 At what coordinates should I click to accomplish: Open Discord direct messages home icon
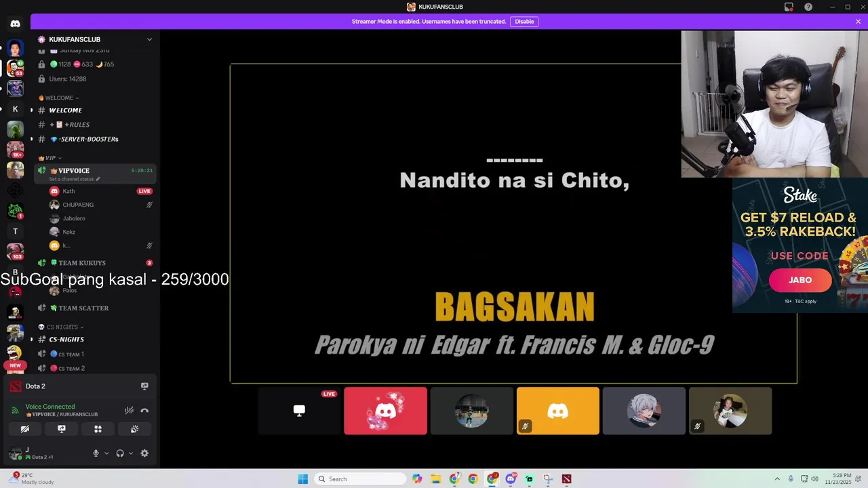[15, 24]
